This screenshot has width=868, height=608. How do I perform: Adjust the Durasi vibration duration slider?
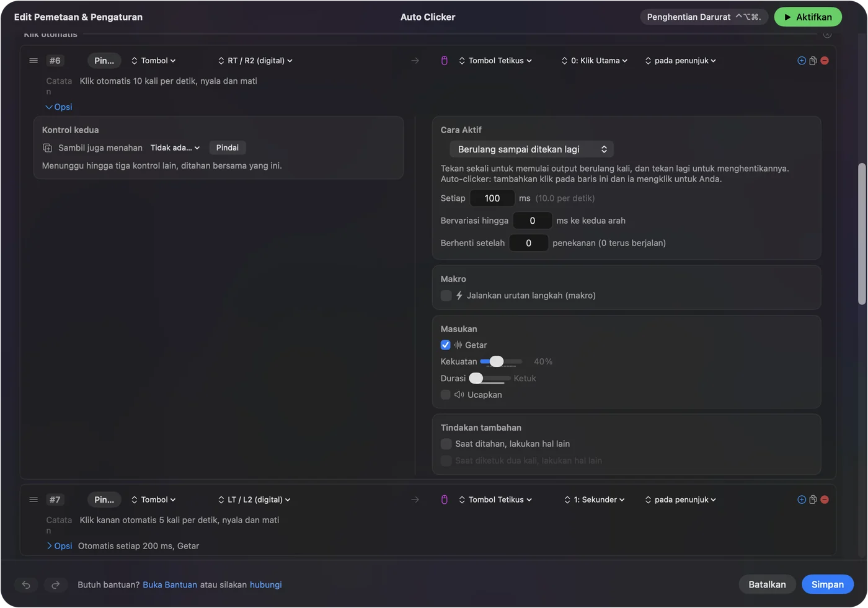point(490,378)
